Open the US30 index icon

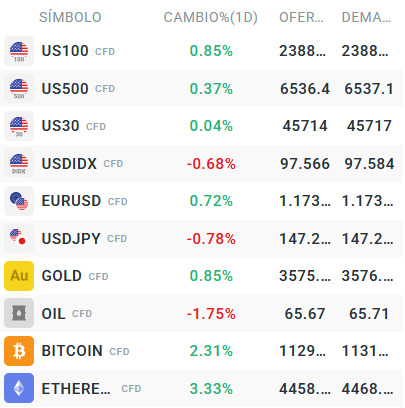click(19, 126)
